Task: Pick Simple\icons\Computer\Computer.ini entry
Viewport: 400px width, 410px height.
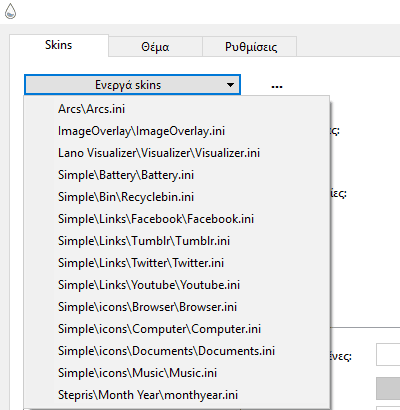Action: (177, 329)
